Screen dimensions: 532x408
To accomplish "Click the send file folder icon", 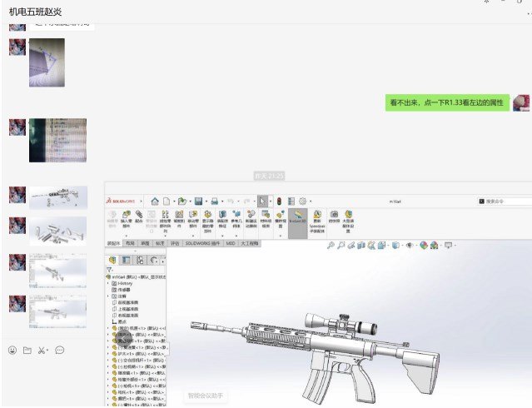I will click(x=27, y=350).
